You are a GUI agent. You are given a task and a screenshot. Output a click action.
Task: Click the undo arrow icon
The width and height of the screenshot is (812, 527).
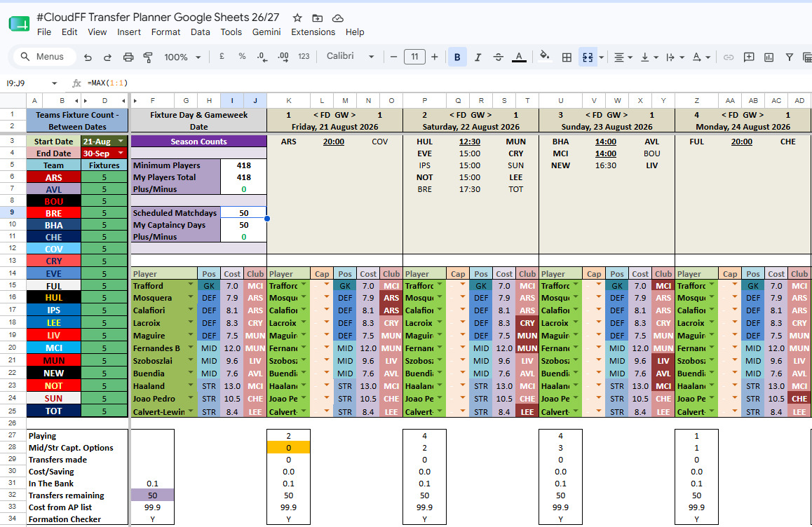pyautogui.click(x=88, y=57)
